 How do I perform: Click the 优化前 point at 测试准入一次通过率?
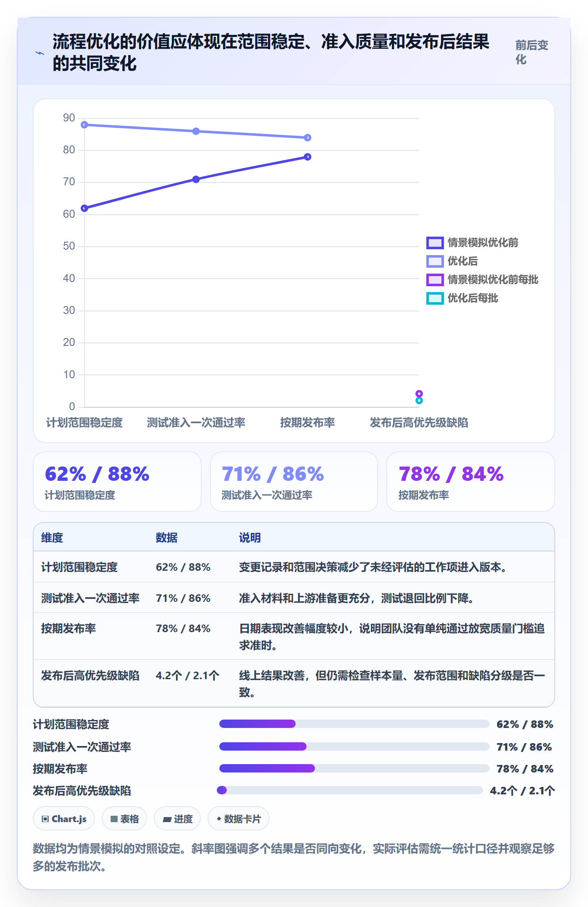pyautogui.click(x=196, y=179)
